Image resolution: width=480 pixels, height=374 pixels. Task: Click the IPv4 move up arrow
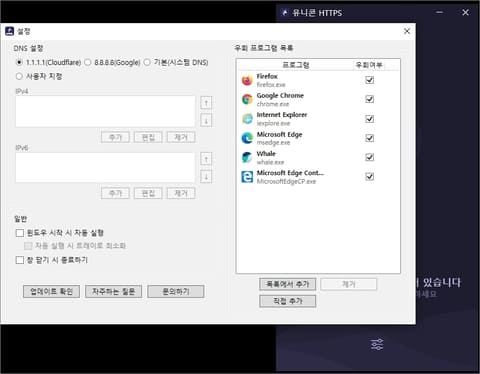(206, 103)
